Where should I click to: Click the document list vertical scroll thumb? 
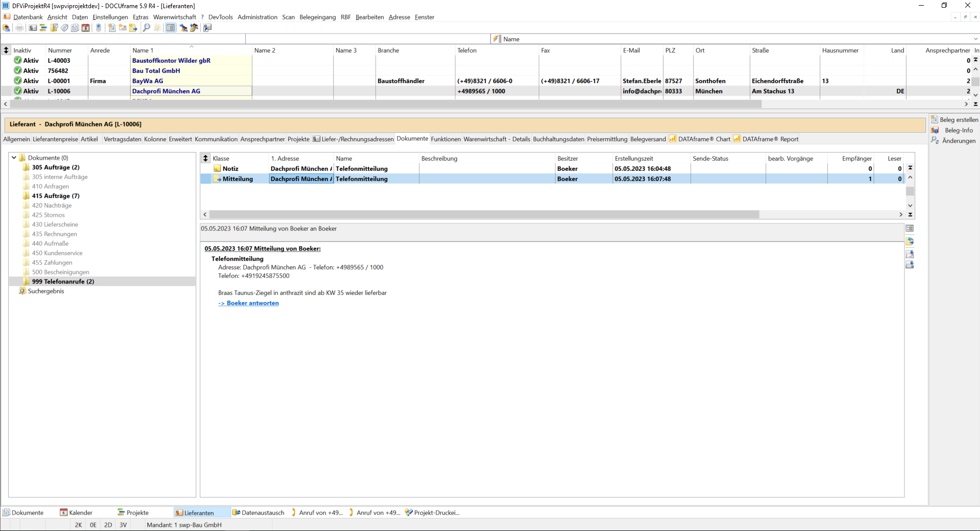click(910, 191)
